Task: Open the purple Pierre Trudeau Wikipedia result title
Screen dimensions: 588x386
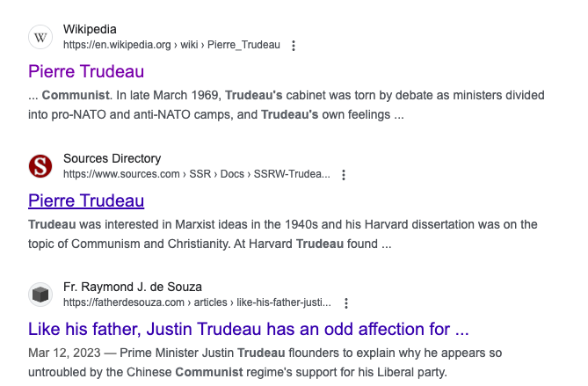Action: pos(86,71)
